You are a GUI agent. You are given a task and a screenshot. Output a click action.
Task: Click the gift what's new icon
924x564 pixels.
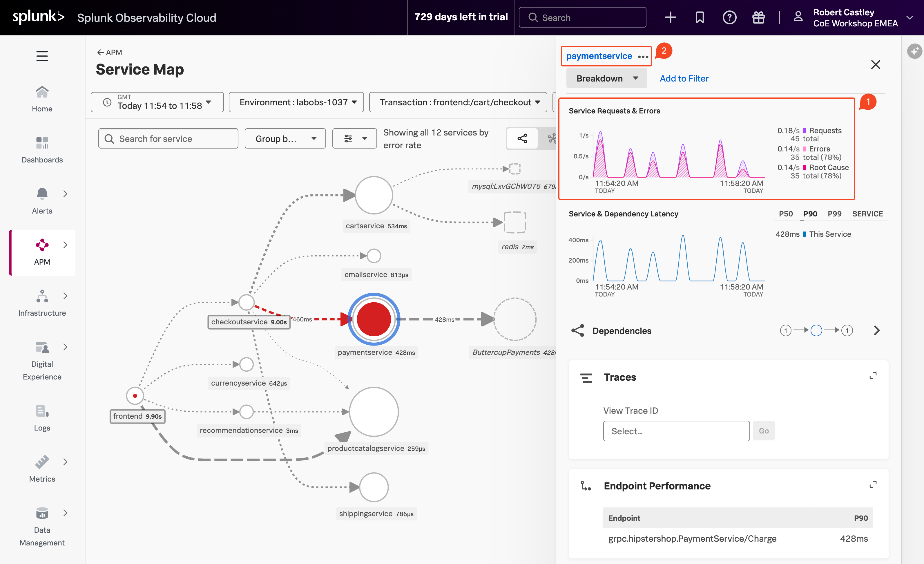pyautogui.click(x=758, y=17)
